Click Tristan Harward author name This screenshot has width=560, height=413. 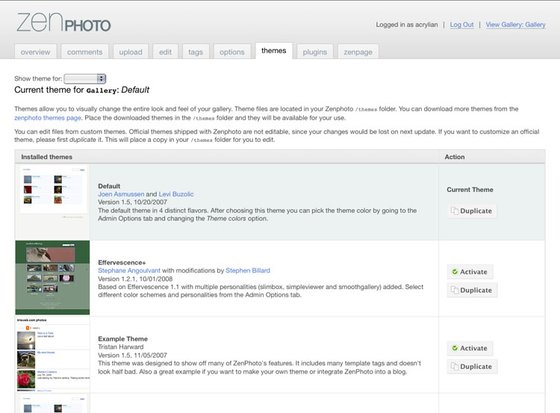121,347
